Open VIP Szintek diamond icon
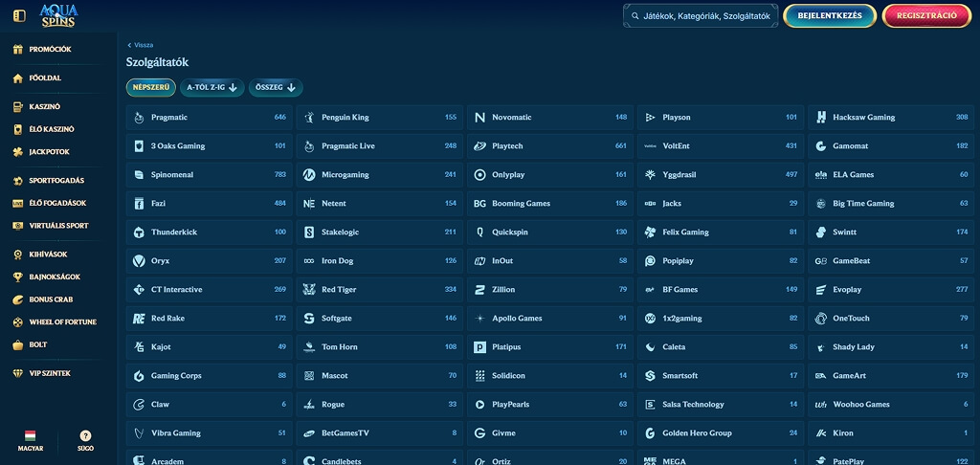This screenshot has width=980, height=465. [x=18, y=373]
